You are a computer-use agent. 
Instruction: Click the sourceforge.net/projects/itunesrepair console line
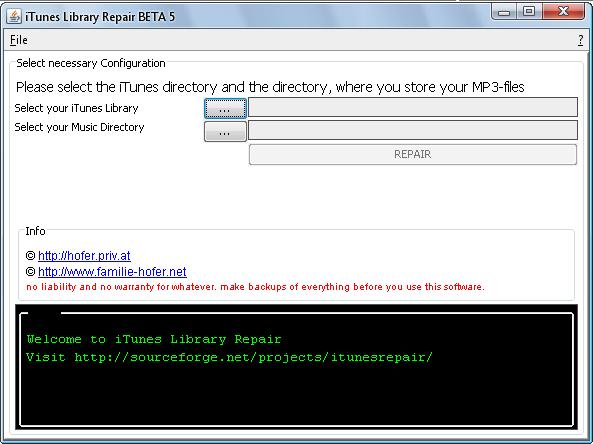[229, 357]
